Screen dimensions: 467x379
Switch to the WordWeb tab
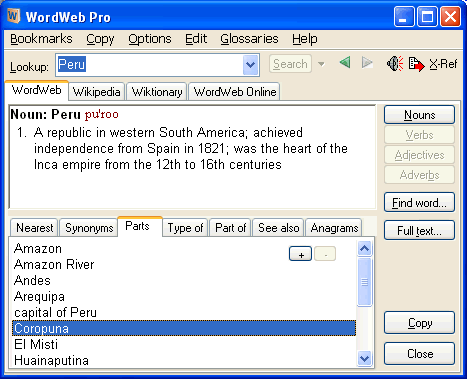click(37, 90)
